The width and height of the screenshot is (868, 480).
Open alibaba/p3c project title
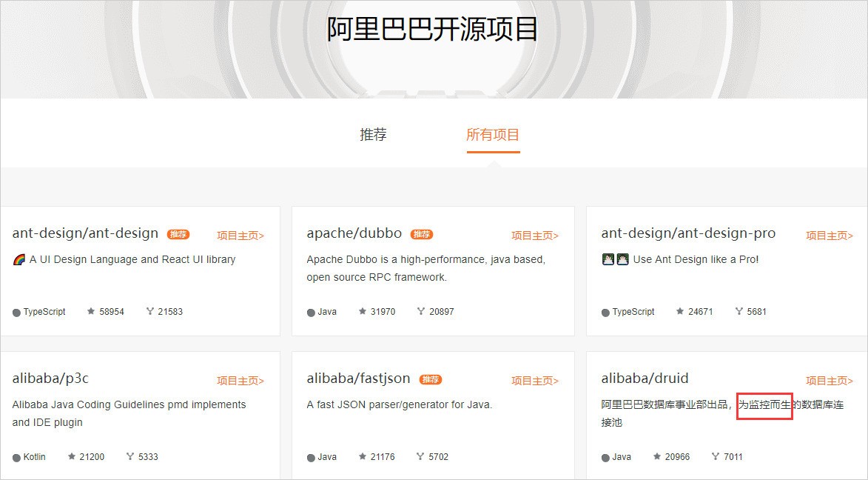(50, 379)
